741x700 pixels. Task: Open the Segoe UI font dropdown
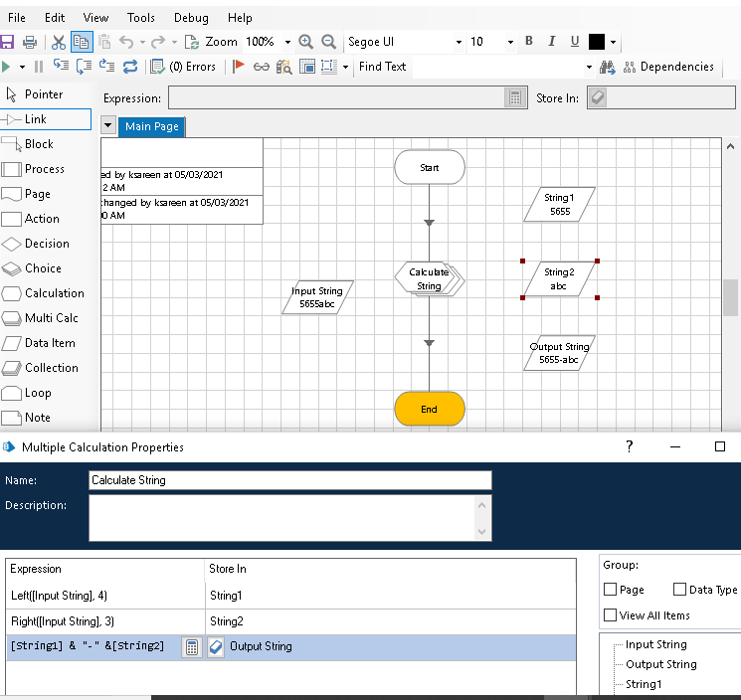tap(459, 42)
